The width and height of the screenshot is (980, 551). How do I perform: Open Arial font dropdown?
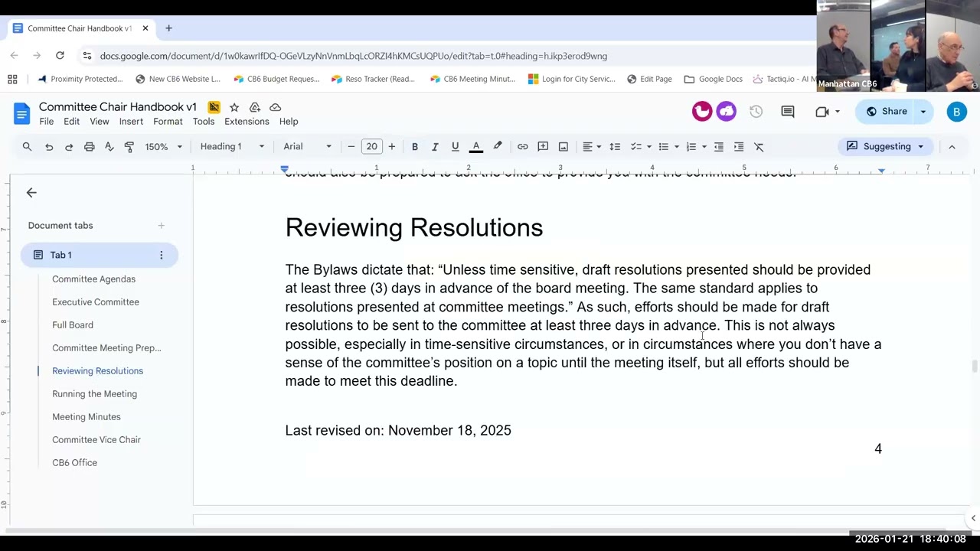pos(307,146)
